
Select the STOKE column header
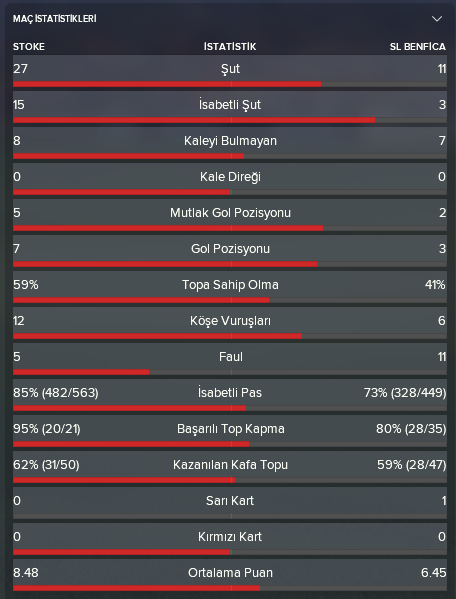29,47
